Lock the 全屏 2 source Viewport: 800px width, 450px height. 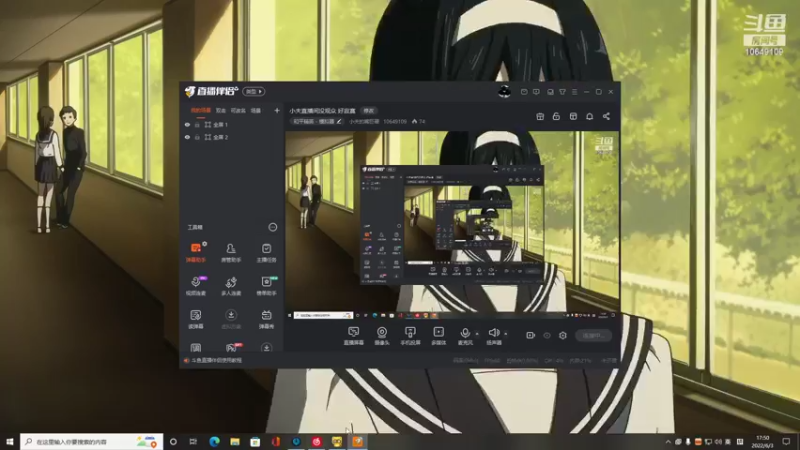[197, 137]
